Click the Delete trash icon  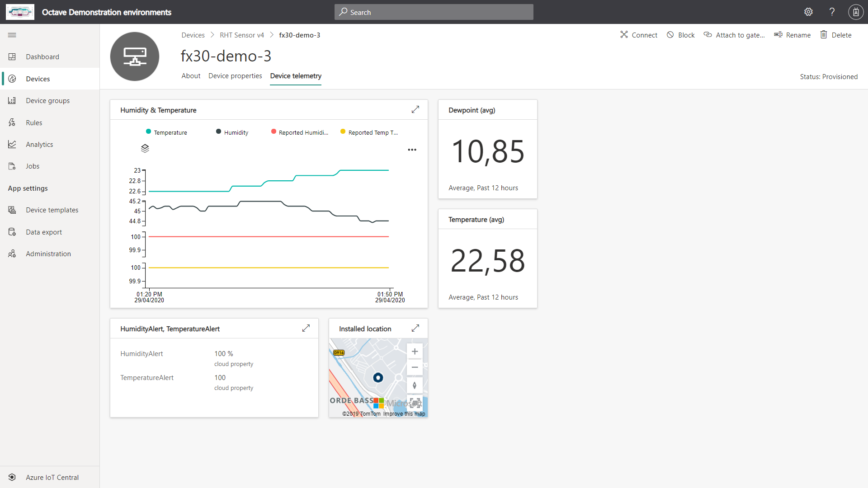click(824, 34)
